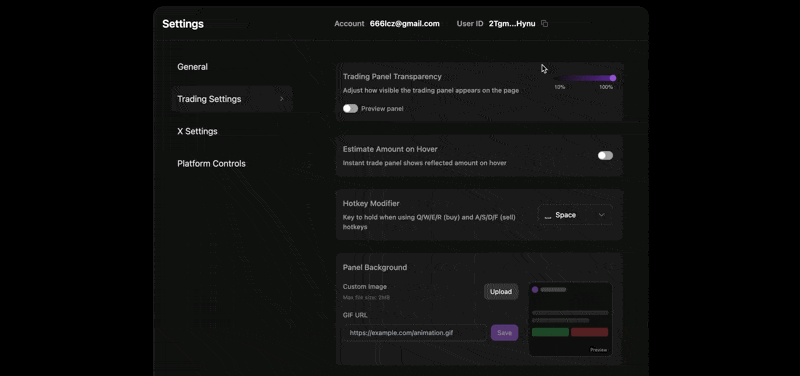Click the User ID value 2Tgm...Hynu
This screenshot has height=376, width=800.
[x=512, y=23]
